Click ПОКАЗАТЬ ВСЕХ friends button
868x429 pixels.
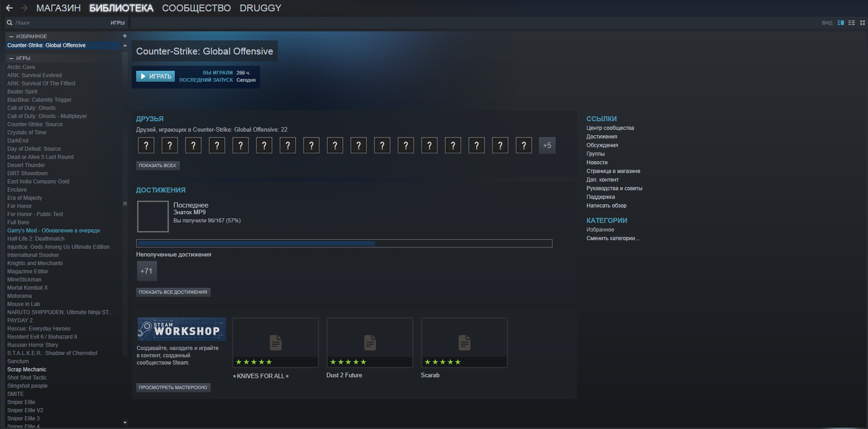(158, 166)
